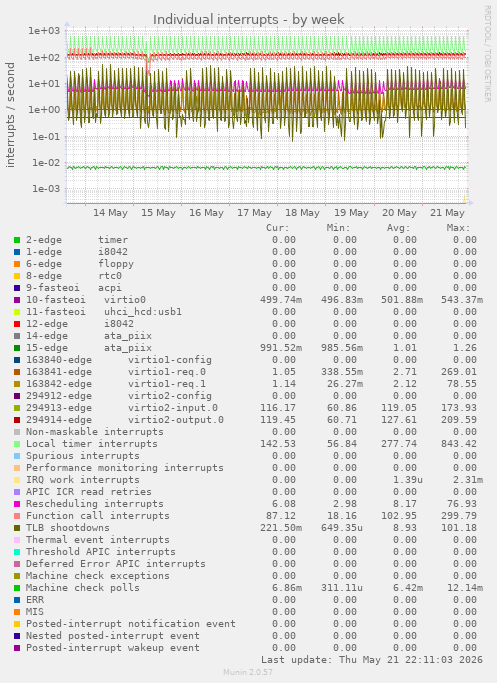The width and height of the screenshot is (497, 683).
Task: Click the dark red virtio2-output.0 swatch
Action: [17, 420]
